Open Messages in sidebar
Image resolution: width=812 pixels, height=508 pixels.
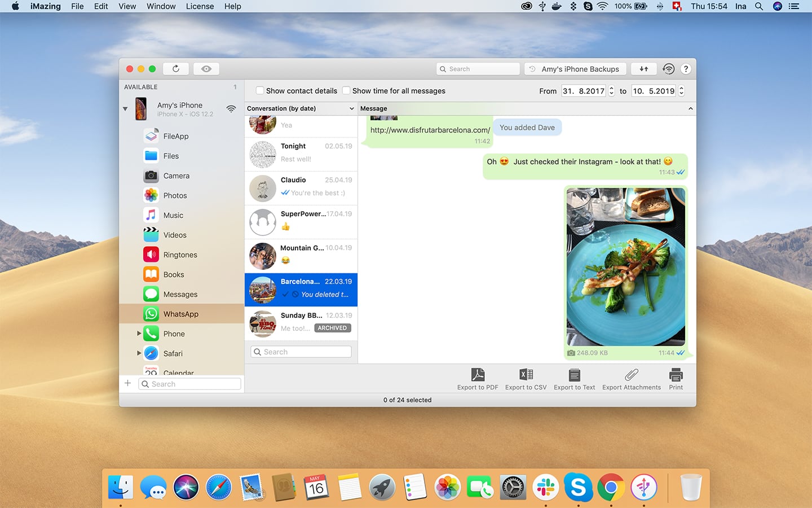(182, 294)
